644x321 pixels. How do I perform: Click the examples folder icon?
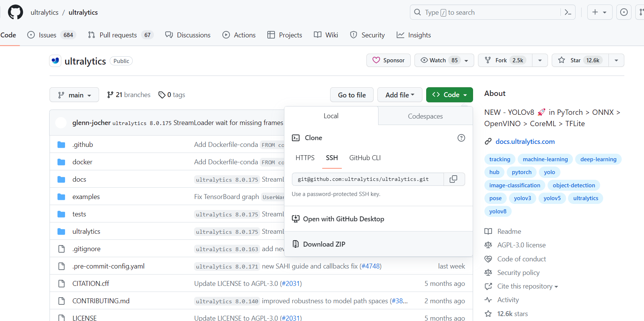pos(61,197)
